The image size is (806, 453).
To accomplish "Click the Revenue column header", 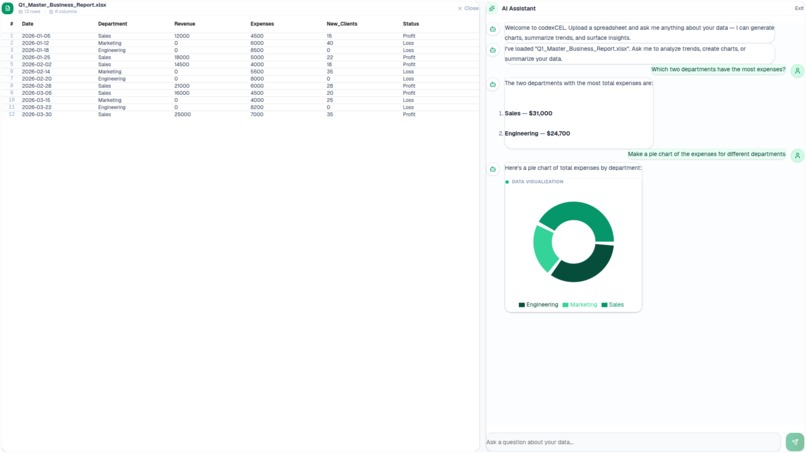I will point(185,24).
